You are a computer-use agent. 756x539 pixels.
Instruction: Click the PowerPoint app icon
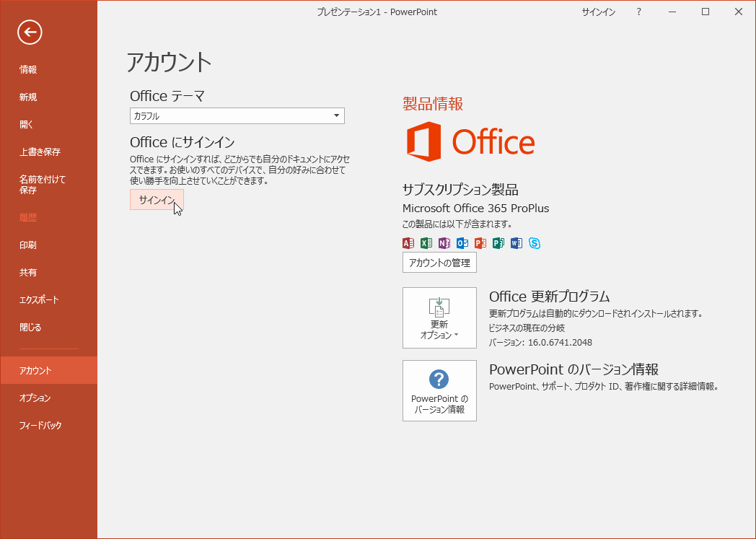pyautogui.click(x=480, y=243)
